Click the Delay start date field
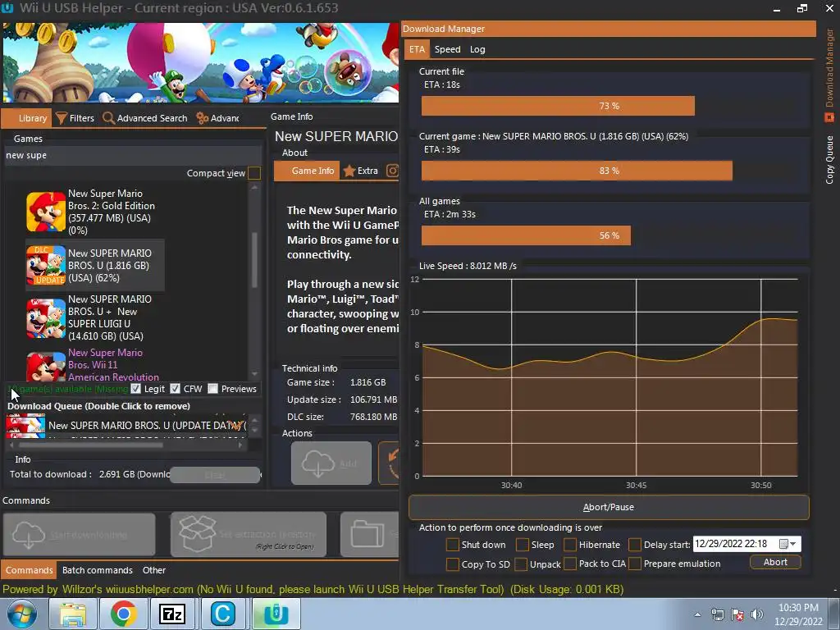The height and width of the screenshot is (630, 840). pyautogui.click(x=746, y=545)
